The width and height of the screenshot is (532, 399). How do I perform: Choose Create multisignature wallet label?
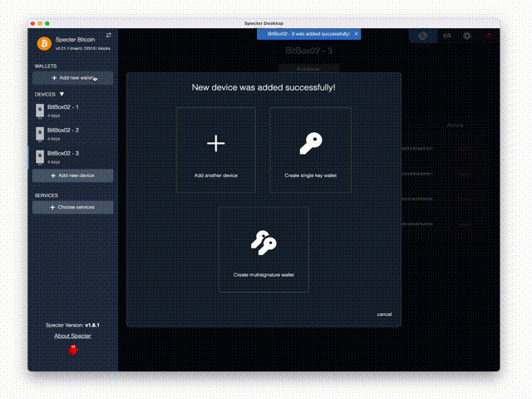[x=264, y=275]
